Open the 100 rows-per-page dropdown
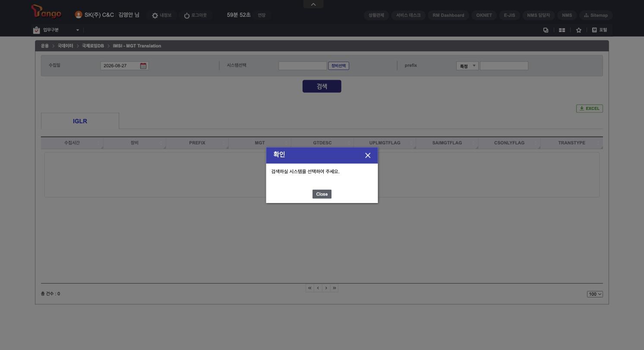644x350 pixels. 595,294
